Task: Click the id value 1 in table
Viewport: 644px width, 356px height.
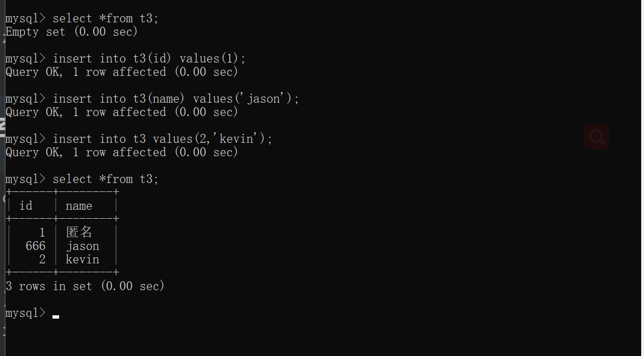Action: point(42,233)
